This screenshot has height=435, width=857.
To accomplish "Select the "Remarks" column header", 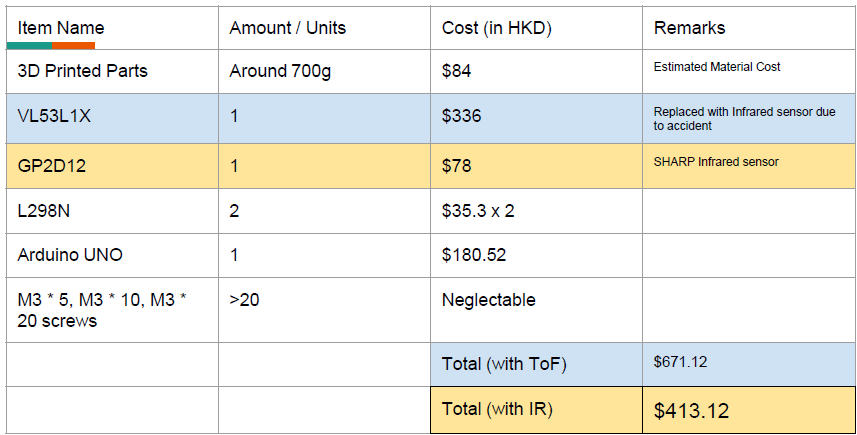I will tap(689, 28).
